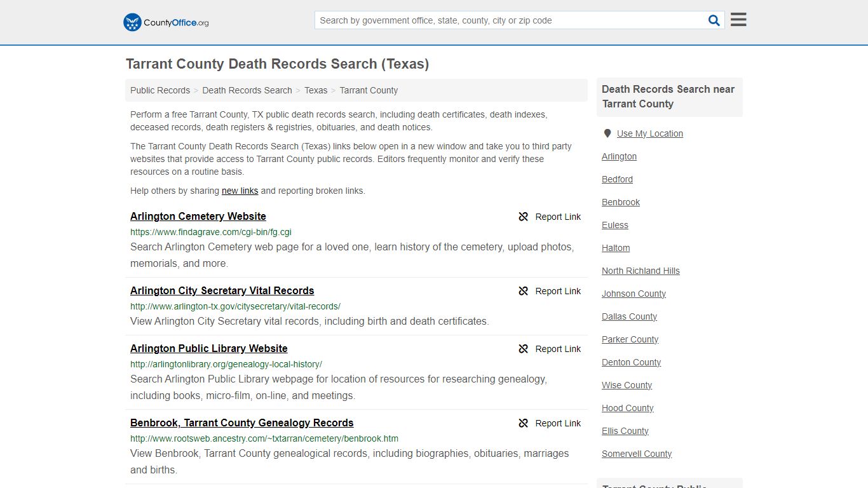Open North Richland Hills link
This screenshot has width=868, height=488.
click(x=641, y=271)
